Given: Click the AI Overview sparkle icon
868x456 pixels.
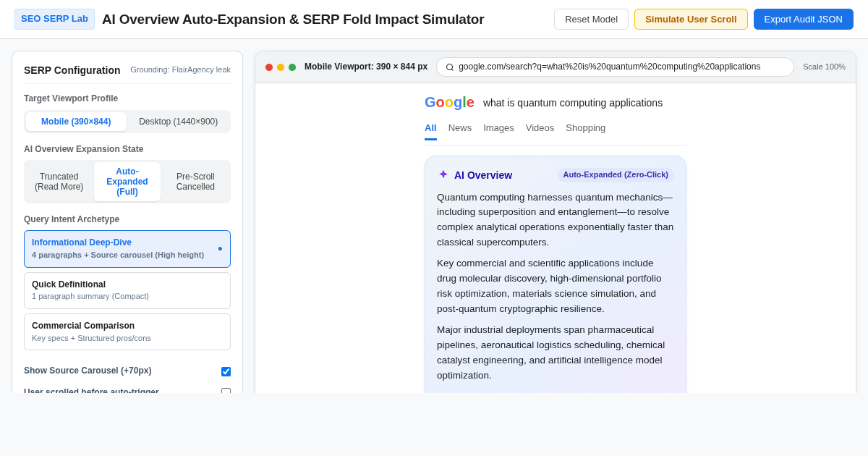Looking at the screenshot, I should 443,174.
